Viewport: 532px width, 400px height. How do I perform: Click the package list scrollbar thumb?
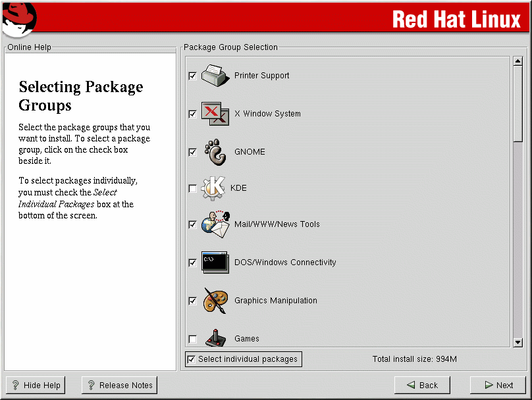point(518,105)
